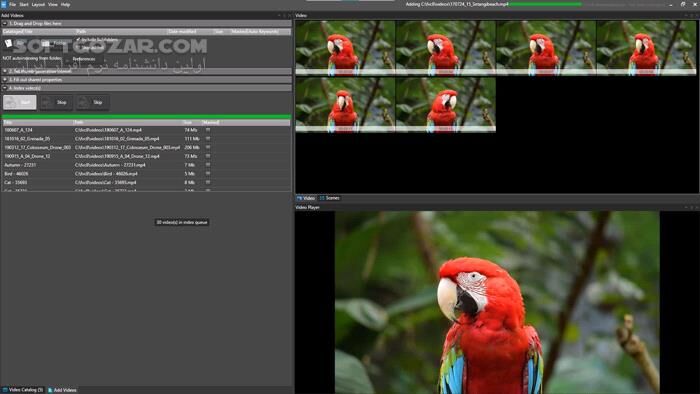Click the rightmost Stop button

coord(92,102)
